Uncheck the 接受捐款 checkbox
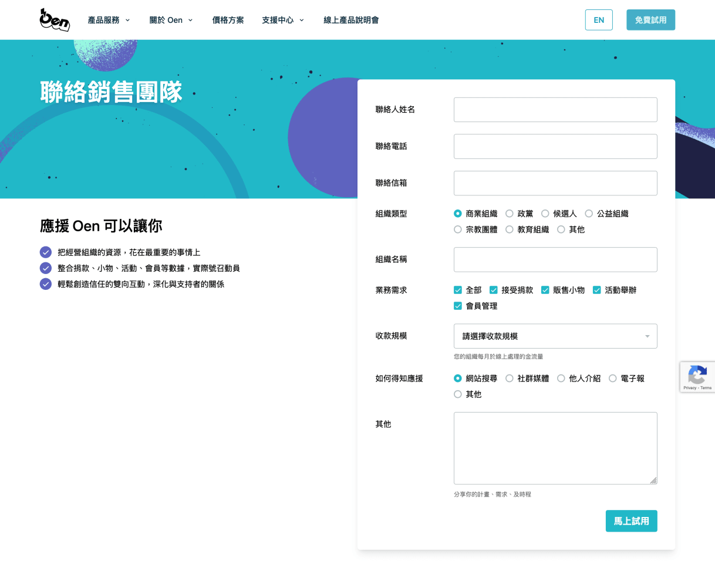715x588 pixels. [x=494, y=290]
